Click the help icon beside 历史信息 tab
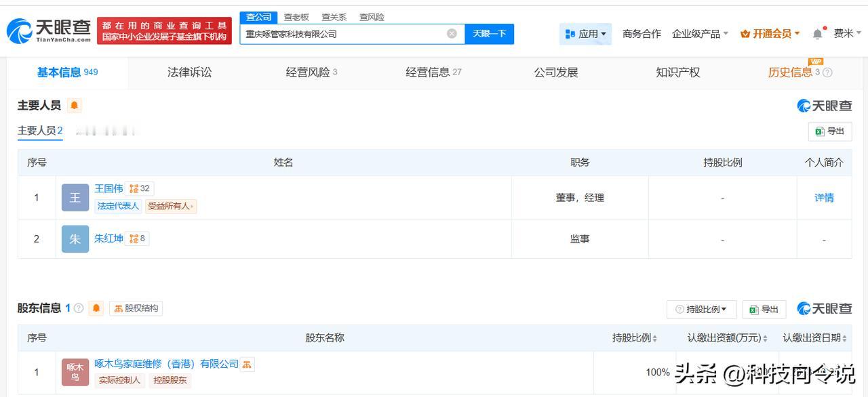This screenshot has height=397, width=868. [x=827, y=72]
